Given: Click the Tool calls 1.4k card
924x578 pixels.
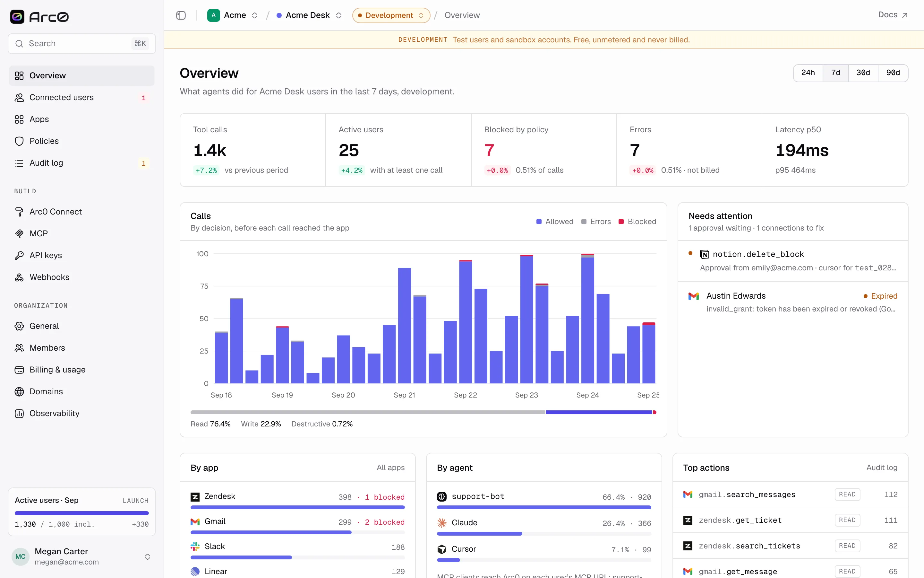Looking at the screenshot, I should click(x=253, y=150).
